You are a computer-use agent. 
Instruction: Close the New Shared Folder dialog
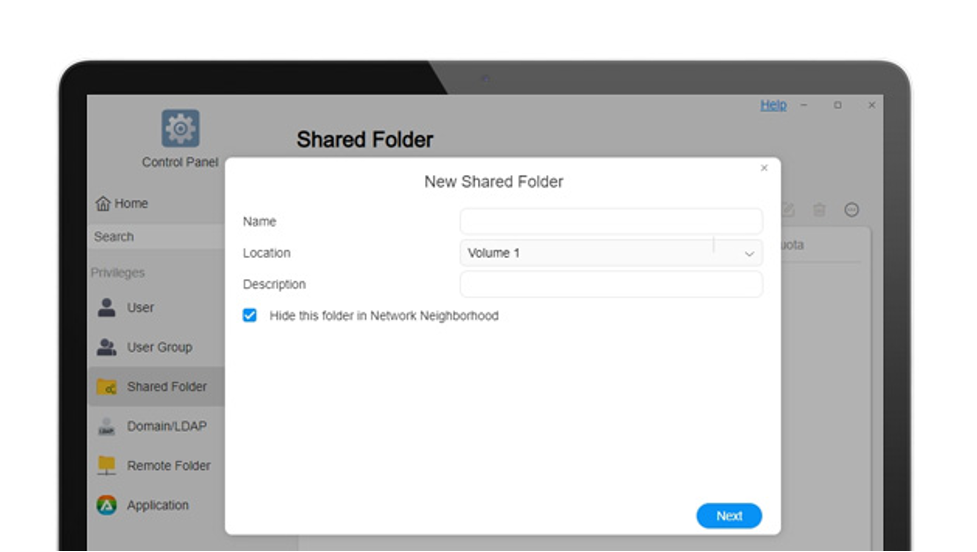(764, 168)
